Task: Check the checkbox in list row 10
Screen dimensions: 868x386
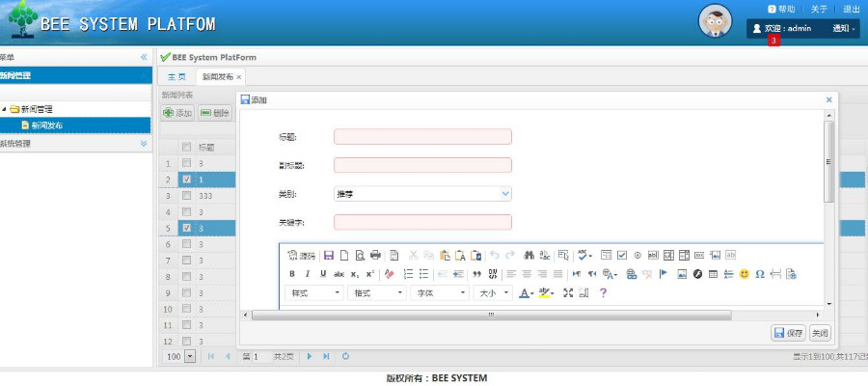Action: click(186, 309)
